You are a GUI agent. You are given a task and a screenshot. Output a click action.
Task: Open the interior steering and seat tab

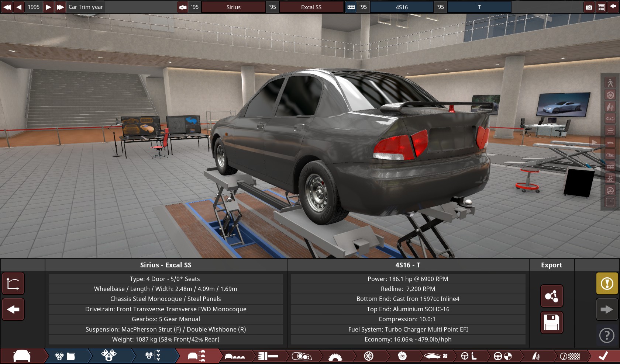(469, 356)
